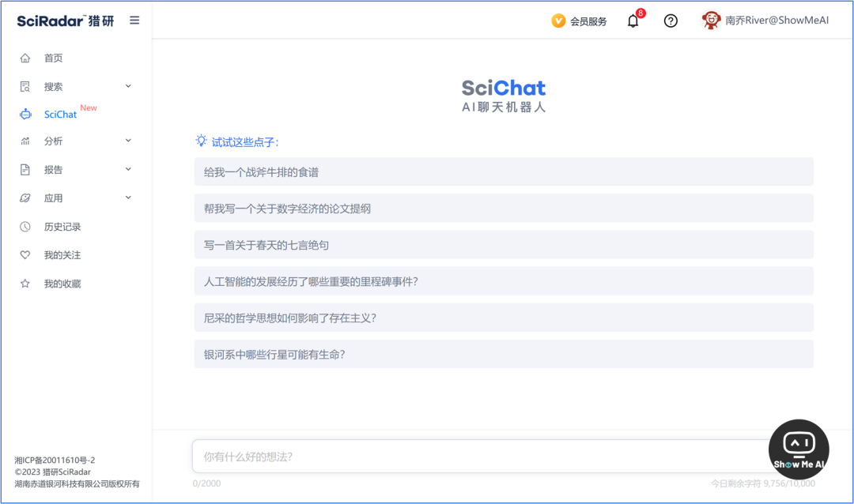The image size is (854, 504).
Task: Choose the 给我一个战斧牛排的食谱 suggestion
Action: 503,172
